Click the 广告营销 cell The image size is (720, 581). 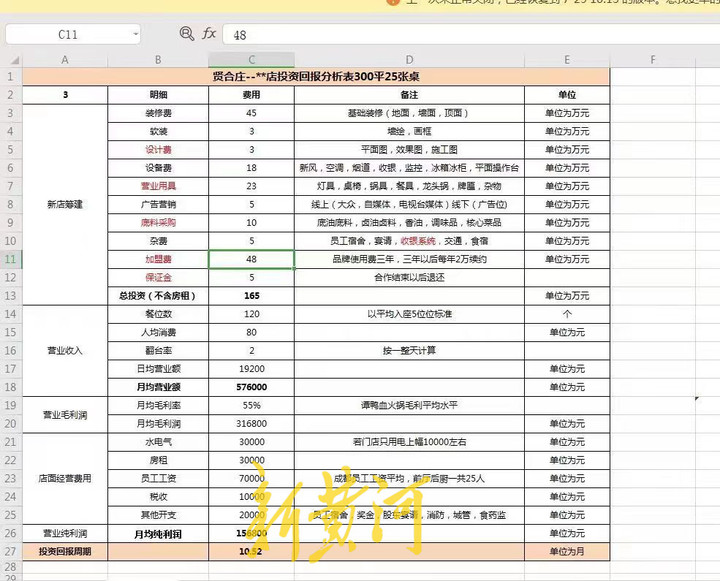click(x=158, y=204)
